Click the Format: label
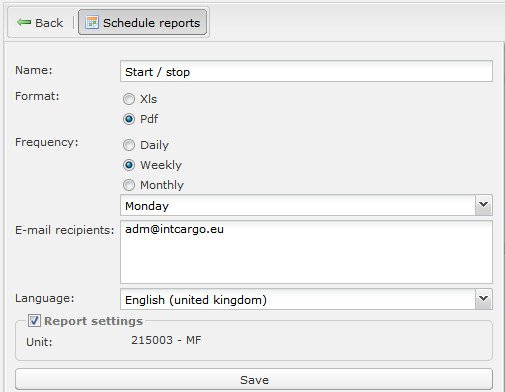The width and height of the screenshot is (505, 392). pyautogui.click(x=37, y=96)
